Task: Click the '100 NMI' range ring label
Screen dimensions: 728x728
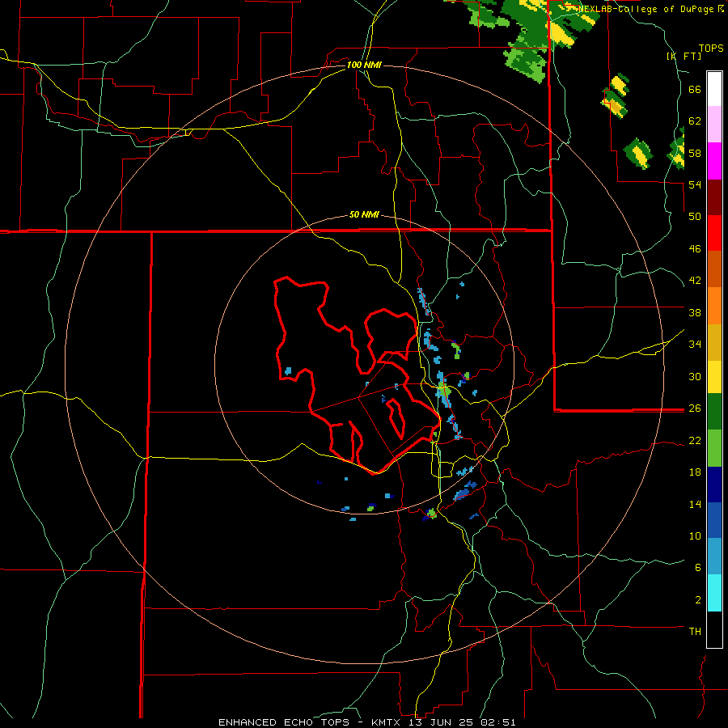Action: [x=364, y=65]
